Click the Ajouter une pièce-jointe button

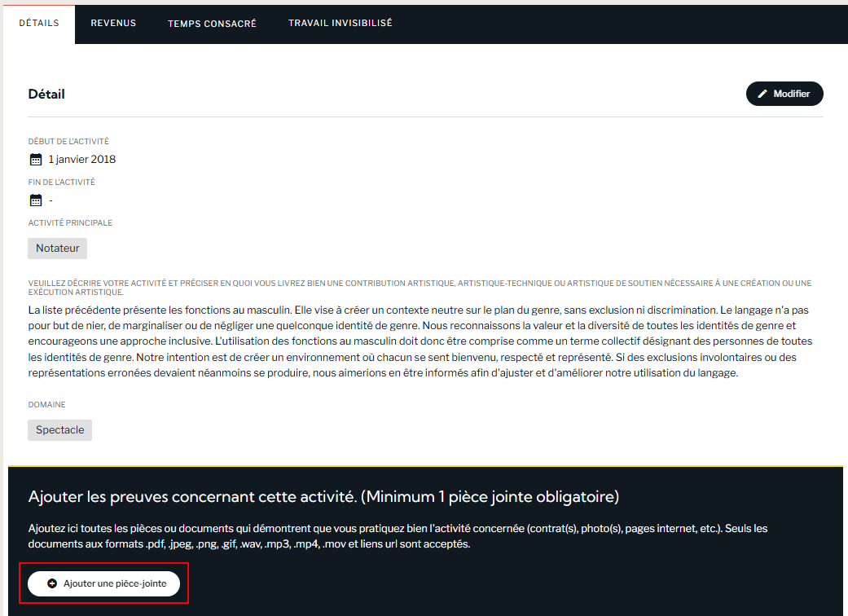(x=103, y=583)
